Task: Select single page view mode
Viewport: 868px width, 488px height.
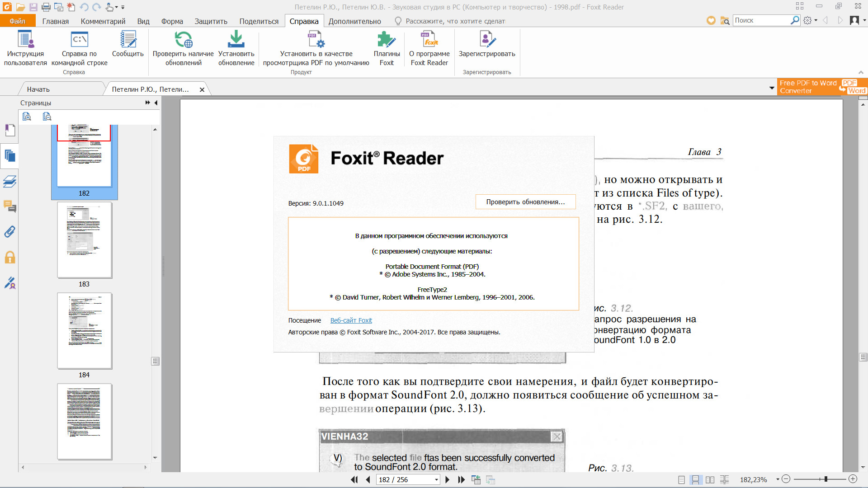Action: (x=682, y=479)
